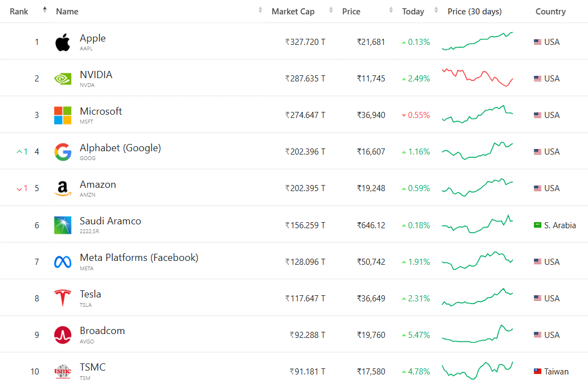Click the Apple company logo icon
588x385 pixels.
[x=63, y=42]
